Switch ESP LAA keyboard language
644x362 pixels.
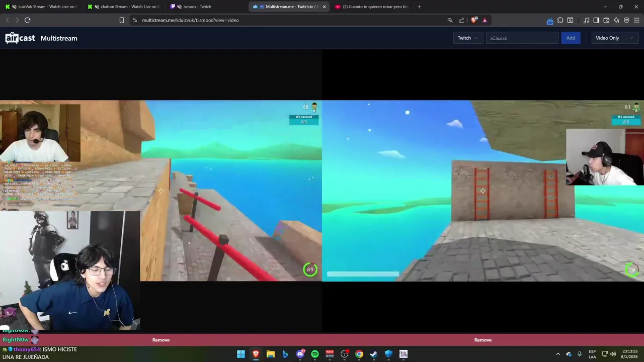click(592, 354)
